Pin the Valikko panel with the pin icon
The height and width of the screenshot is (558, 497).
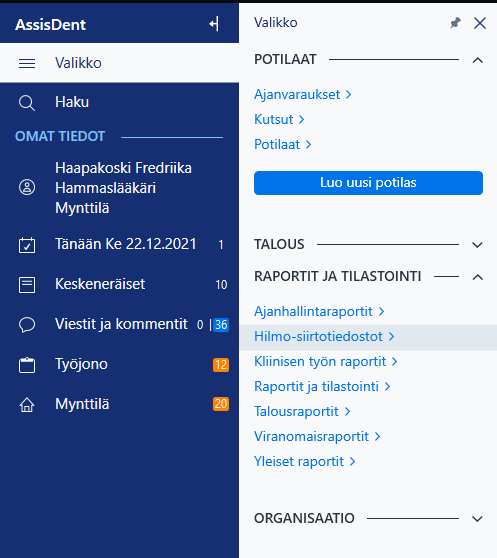[455, 23]
